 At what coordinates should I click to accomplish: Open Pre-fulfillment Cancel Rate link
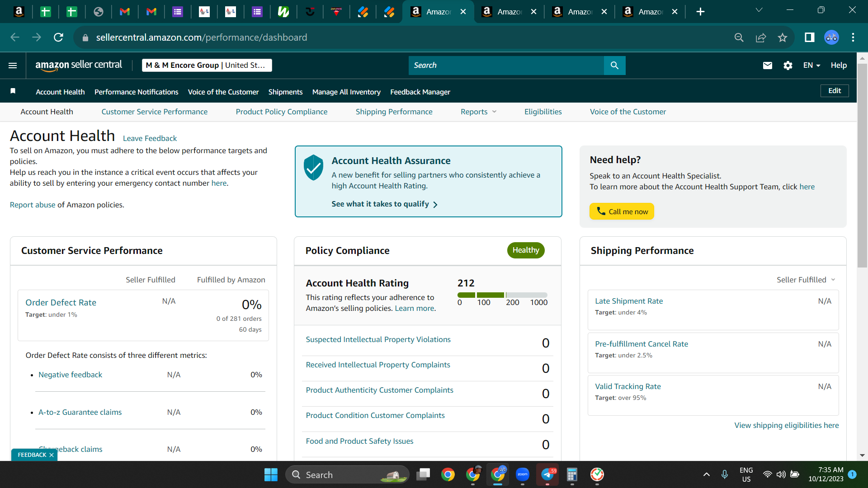642,344
